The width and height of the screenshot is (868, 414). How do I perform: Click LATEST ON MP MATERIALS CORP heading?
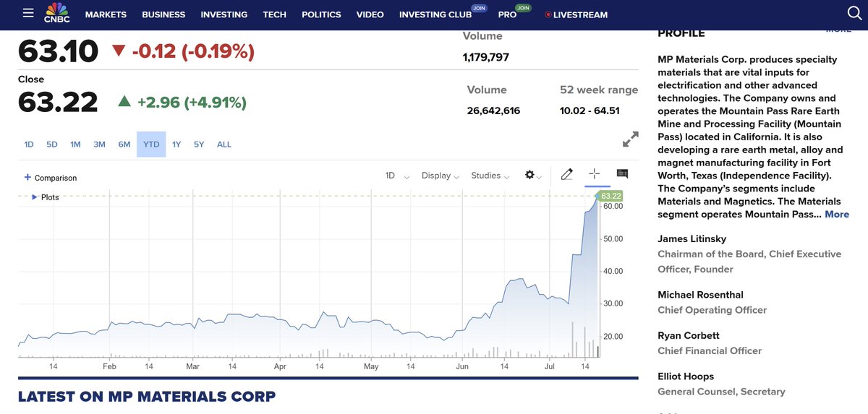coord(147,397)
